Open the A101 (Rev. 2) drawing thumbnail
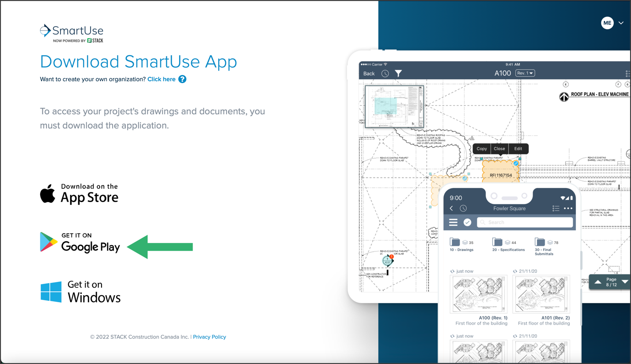The height and width of the screenshot is (364, 631). (x=541, y=294)
